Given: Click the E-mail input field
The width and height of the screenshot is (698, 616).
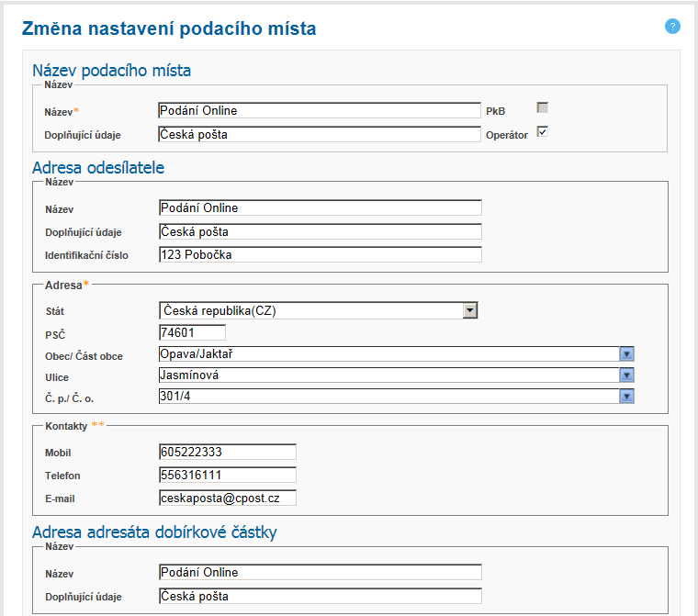Looking at the screenshot, I should [227, 498].
